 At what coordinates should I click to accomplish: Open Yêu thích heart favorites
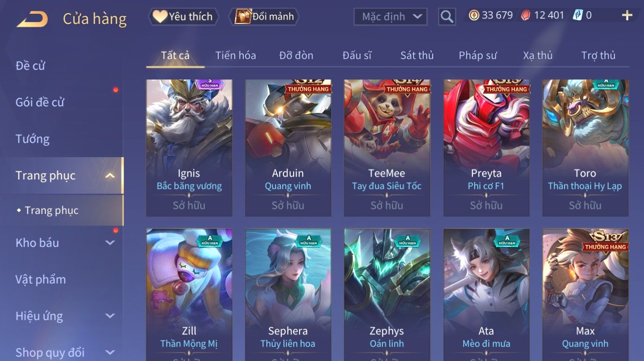click(x=183, y=17)
